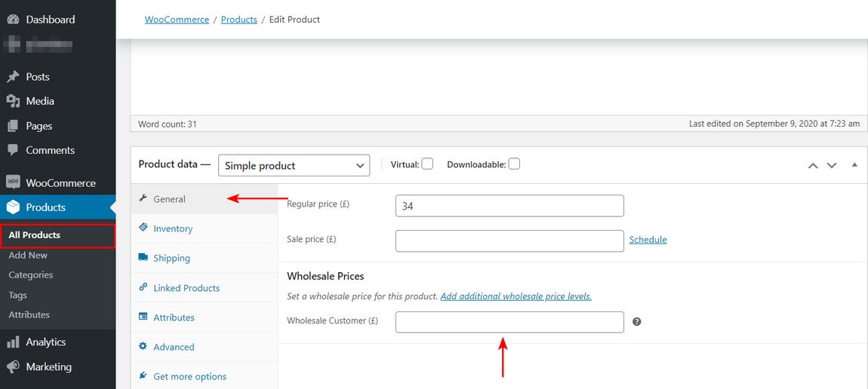The height and width of the screenshot is (389, 868).
Task: Toggle the Virtual checkbox
Action: [427, 164]
